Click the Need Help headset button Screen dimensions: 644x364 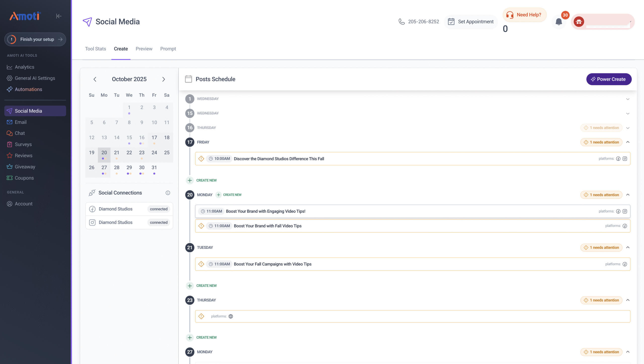click(x=524, y=15)
